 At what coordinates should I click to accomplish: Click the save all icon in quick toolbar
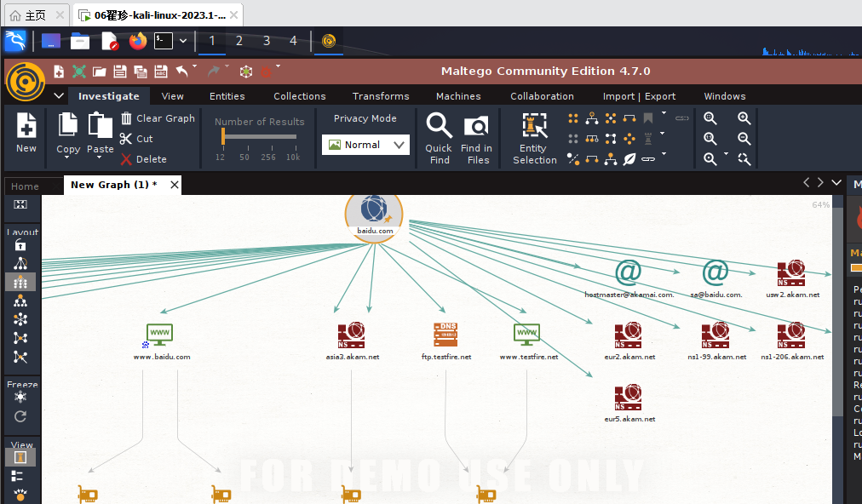click(x=141, y=72)
